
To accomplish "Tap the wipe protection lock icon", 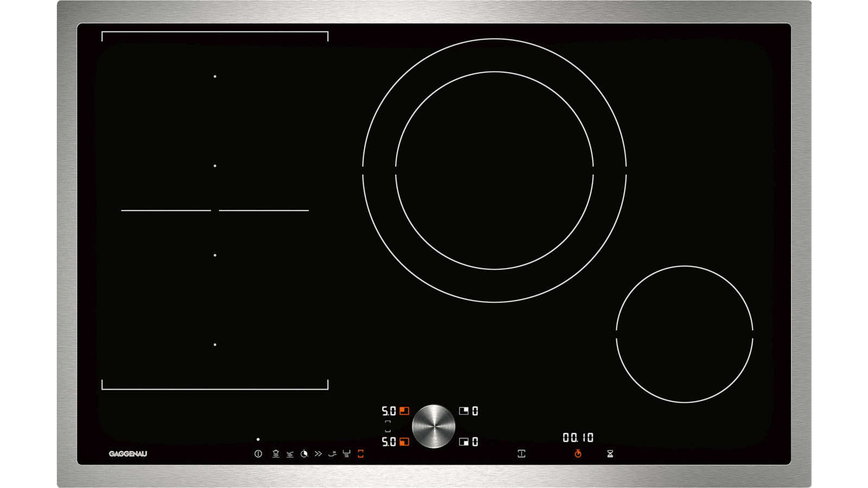I will (x=521, y=453).
